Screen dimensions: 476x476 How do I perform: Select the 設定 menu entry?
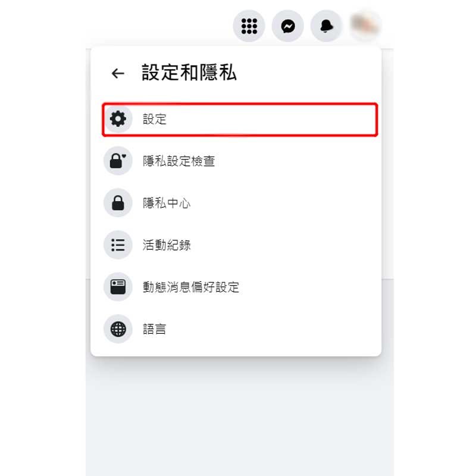coord(240,120)
